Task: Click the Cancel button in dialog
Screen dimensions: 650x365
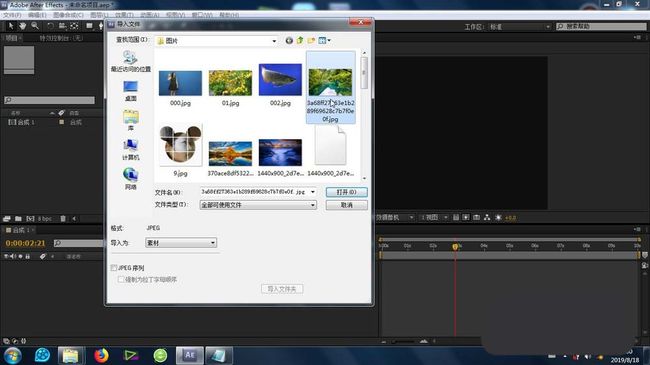Action: tap(347, 205)
